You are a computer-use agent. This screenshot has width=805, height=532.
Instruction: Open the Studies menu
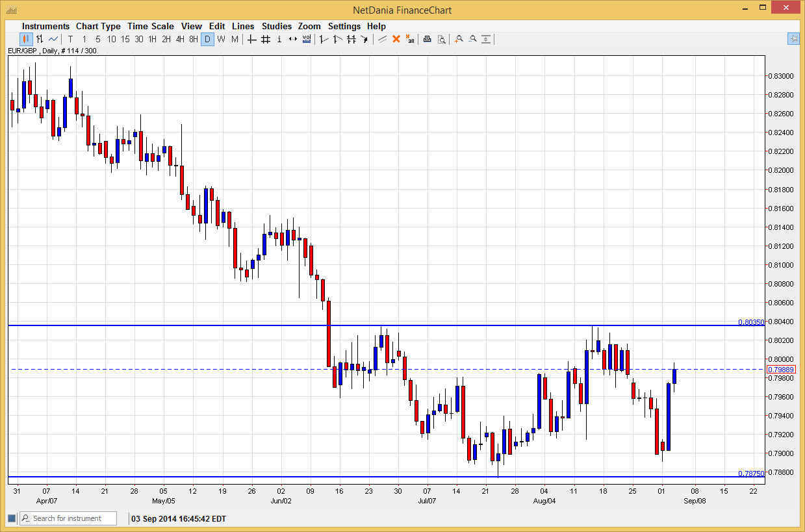pyautogui.click(x=277, y=26)
